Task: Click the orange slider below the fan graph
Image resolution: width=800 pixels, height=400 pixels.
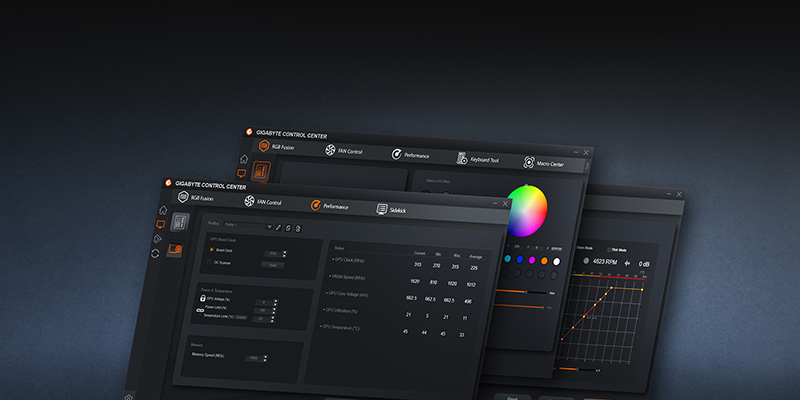Action: (576, 369)
